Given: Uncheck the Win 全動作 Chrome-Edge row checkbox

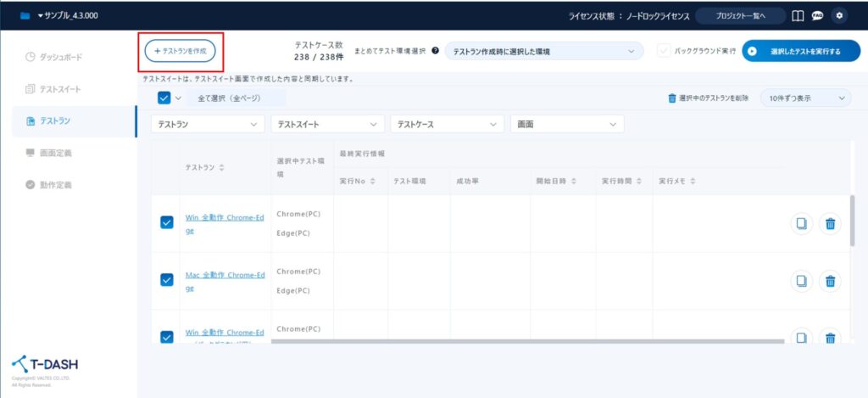Looking at the screenshot, I should pyautogui.click(x=167, y=222).
